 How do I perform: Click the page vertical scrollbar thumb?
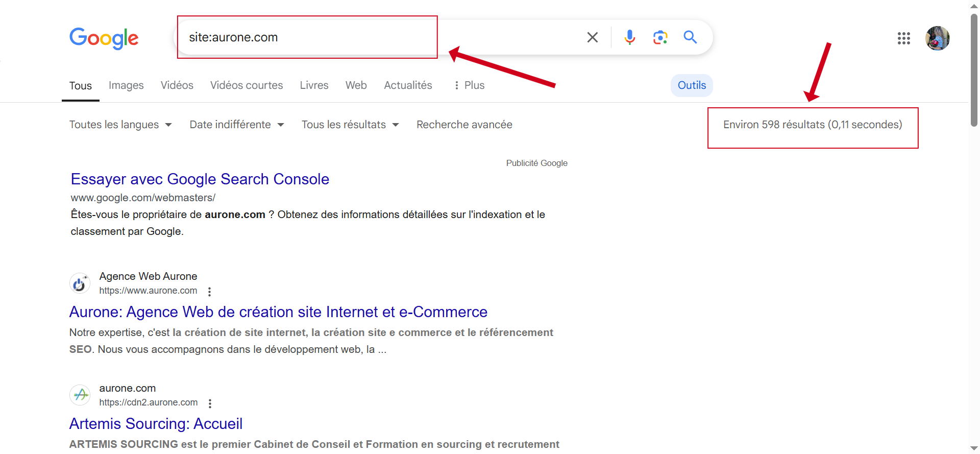coord(974,70)
